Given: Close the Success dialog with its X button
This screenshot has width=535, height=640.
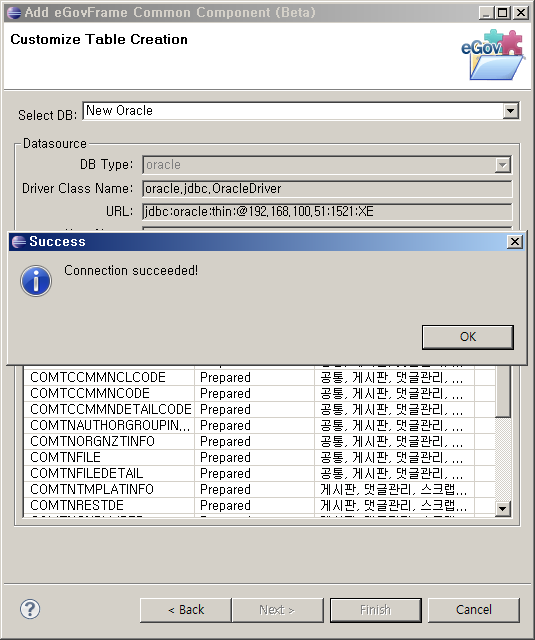Looking at the screenshot, I should point(515,242).
